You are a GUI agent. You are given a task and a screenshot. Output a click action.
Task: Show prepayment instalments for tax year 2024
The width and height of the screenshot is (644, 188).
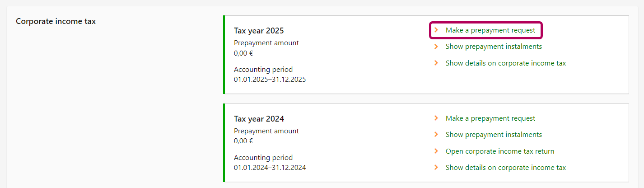coord(493,135)
